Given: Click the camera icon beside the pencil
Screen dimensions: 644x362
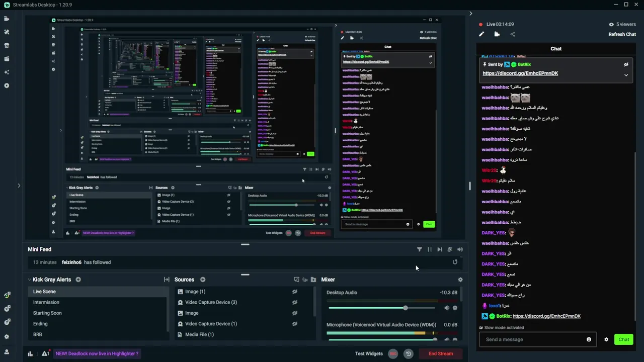Looking at the screenshot, I should pyautogui.click(x=497, y=34).
